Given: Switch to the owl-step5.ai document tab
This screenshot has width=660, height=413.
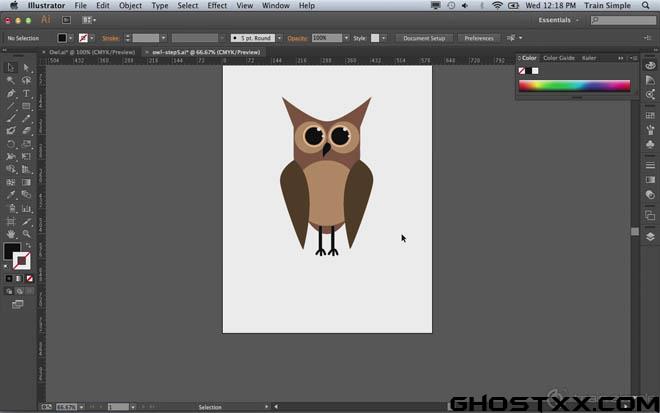Looking at the screenshot, I should 206,52.
